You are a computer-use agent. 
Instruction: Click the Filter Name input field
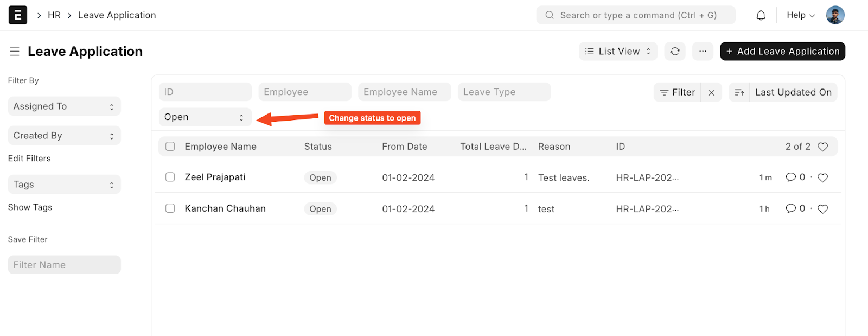[x=64, y=265]
